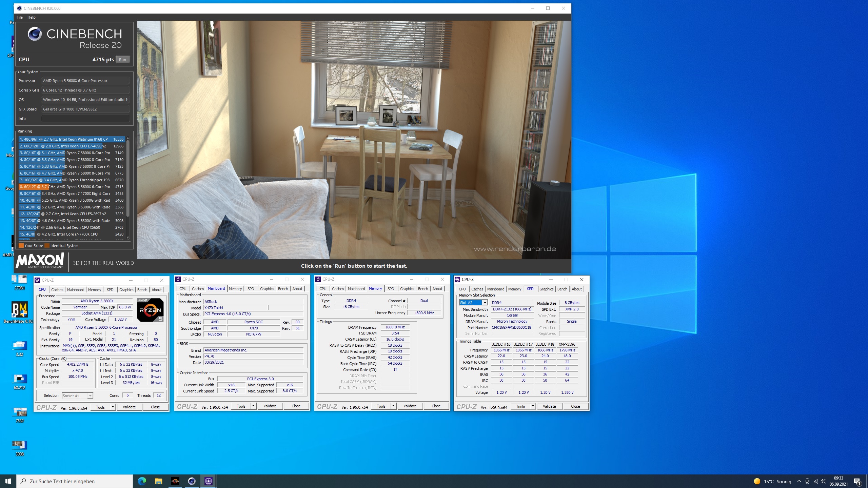Select the ranking row for the Ryzen 5 5600X, 4715
Viewport: 868px width, 488px height.
point(72,187)
